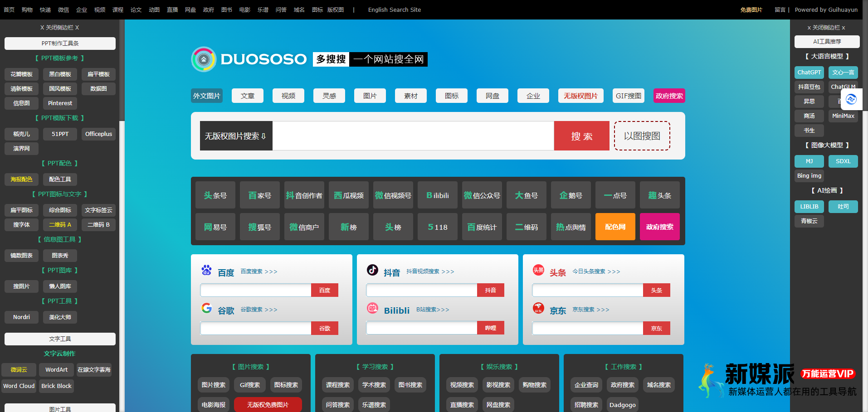Click the Baidu paw logo icon
Viewport: 868px width, 412px height.
206,270
